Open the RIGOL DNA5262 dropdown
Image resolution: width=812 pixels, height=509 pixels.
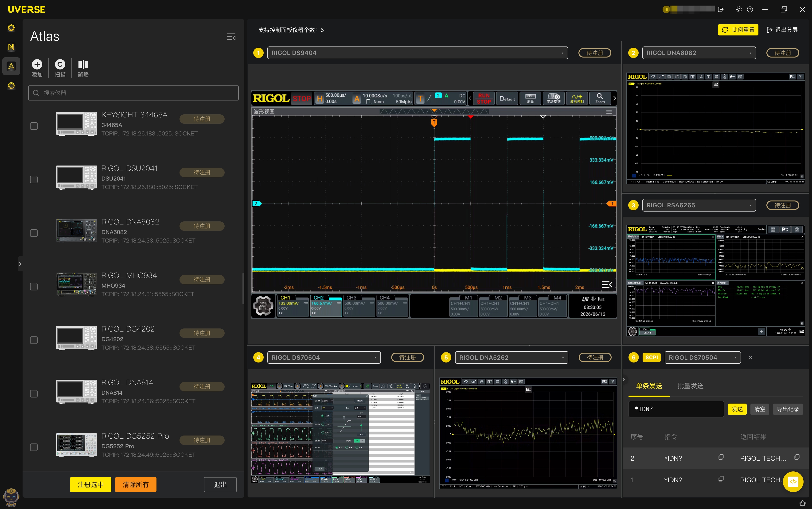(511, 358)
